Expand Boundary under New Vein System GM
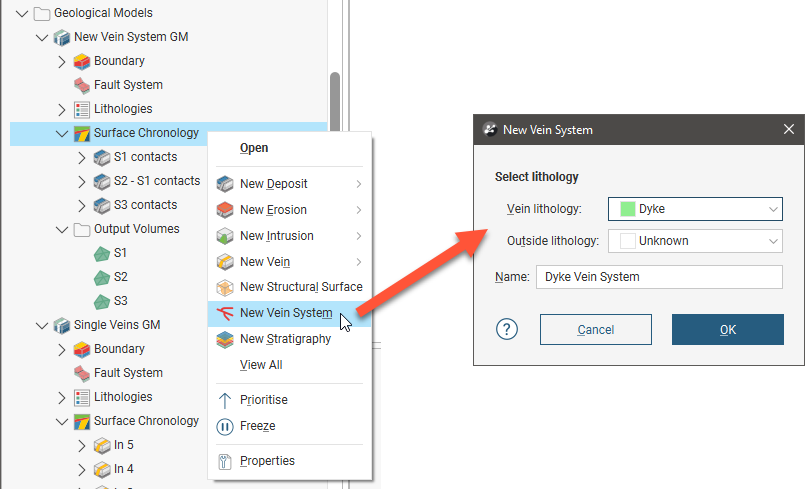Viewport: 805px width, 489px height. coord(62,62)
